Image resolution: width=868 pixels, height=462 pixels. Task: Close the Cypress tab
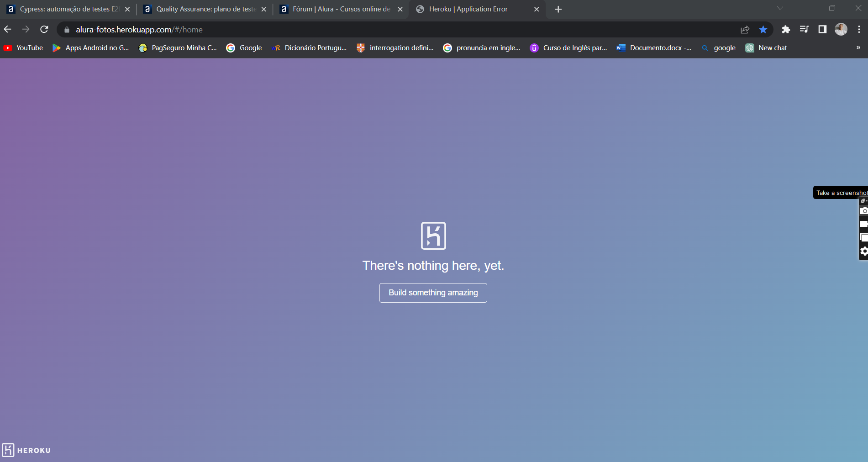[127, 9]
